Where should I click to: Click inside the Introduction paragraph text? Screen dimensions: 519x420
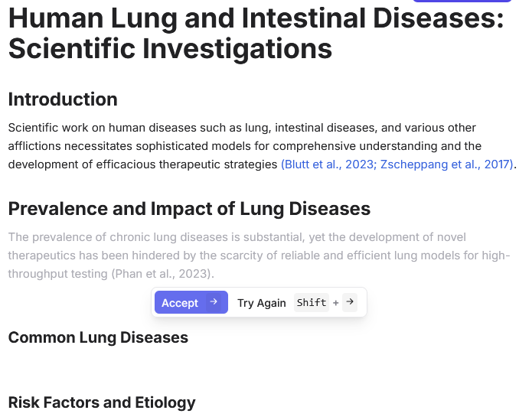click(x=230, y=145)
